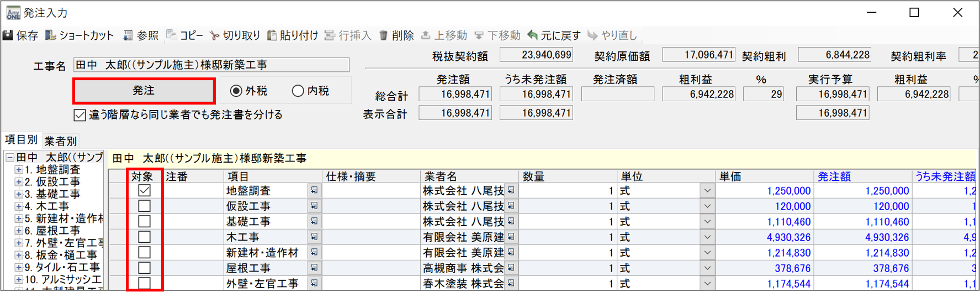This screenshot has height=292, width=980.
Task: Click the 参照 reference icon
Action: [x=128, y=35]
